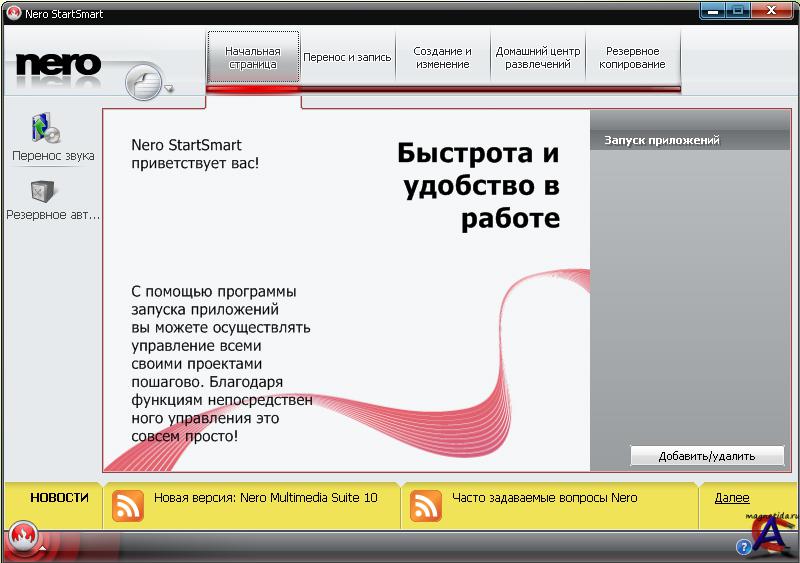Screen dimensions: 800x563
Task: Open the Резервное копирование tab
Action: pos(632,58)
